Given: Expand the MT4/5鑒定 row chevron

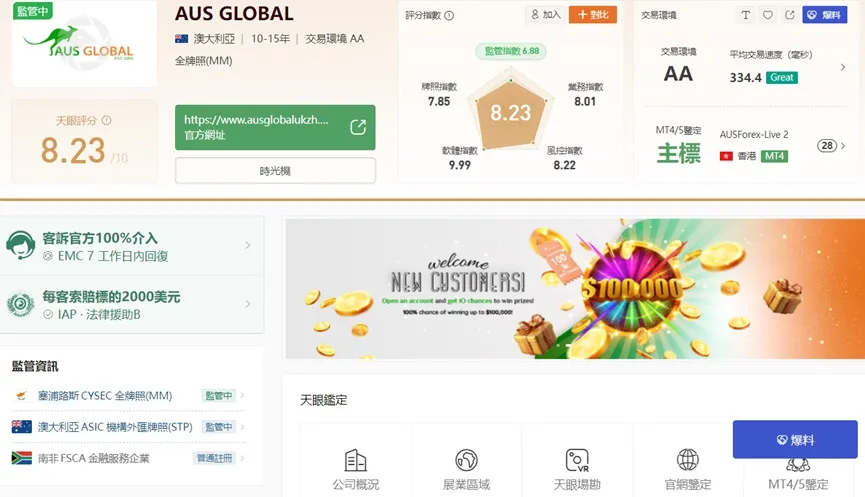Looking at the screenshot, I should (842, 146).
